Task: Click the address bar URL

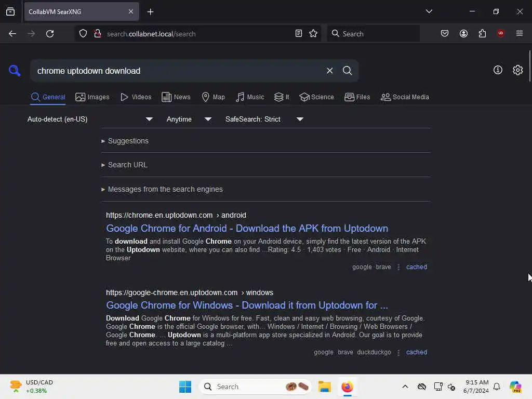Action: coord(151,34)
